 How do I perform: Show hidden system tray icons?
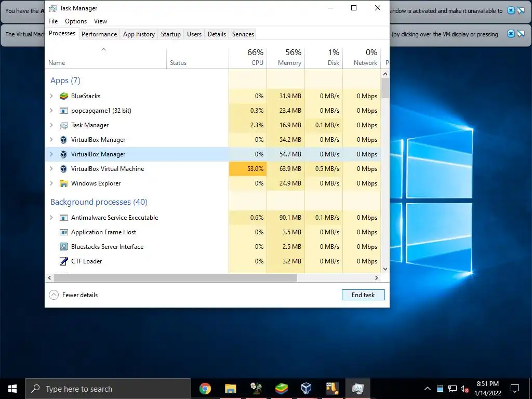coord(428,389)
